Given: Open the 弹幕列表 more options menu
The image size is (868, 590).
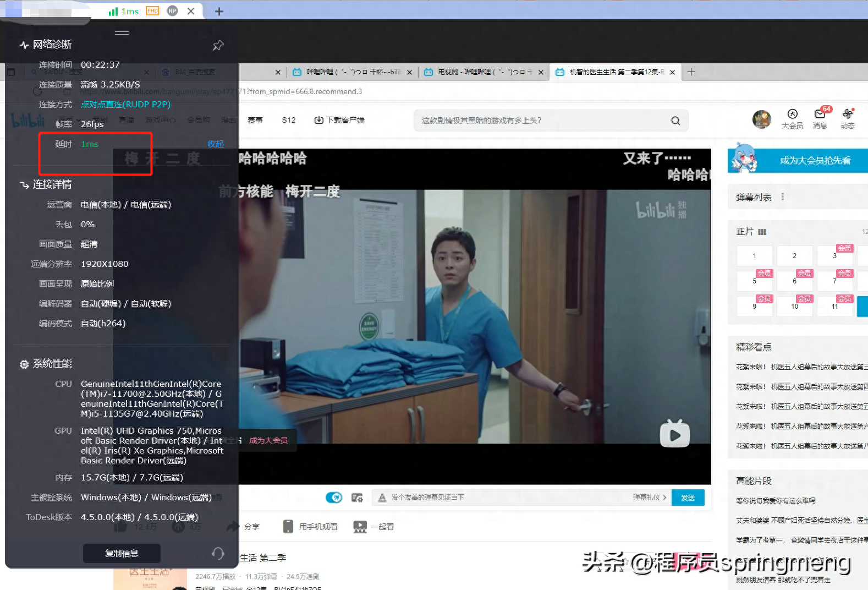Looking at the screenshot, I should click(782, 197).
